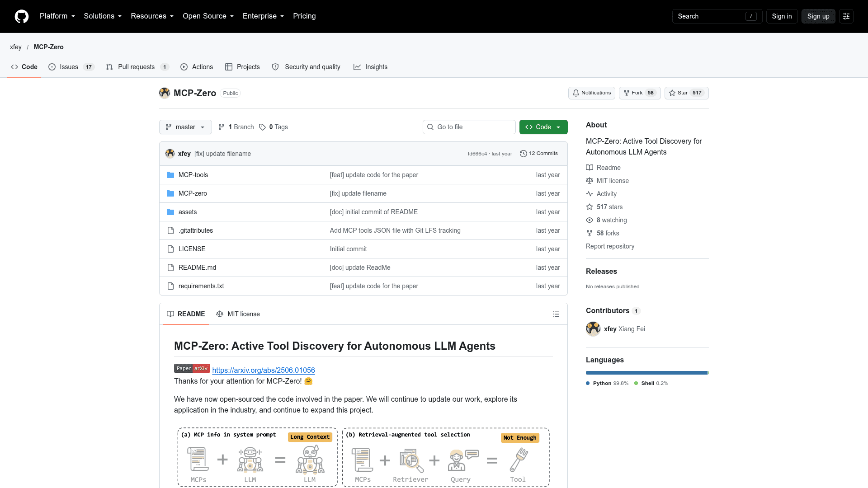Click the Notifications button
868x488 pixels.
point(591,93)
